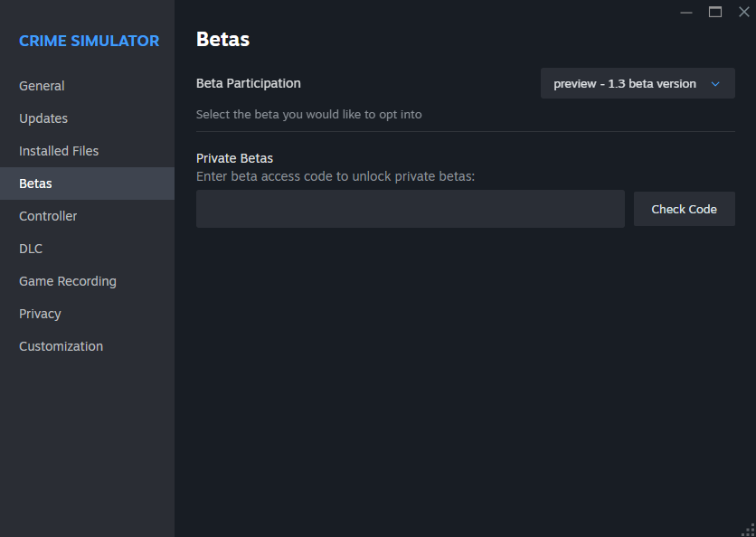The image size is (756, 537).
Task: Click the blue chevron on the beta dropdown
Action: click(715, 84)
